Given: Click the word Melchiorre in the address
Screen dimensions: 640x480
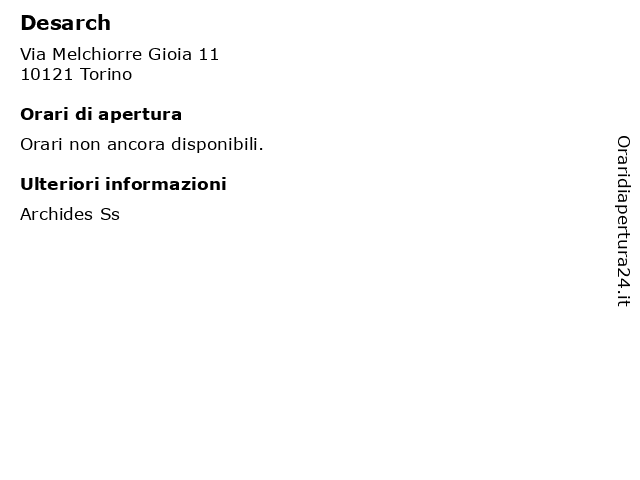Looking at the screenshot, I should pos(97,54).
